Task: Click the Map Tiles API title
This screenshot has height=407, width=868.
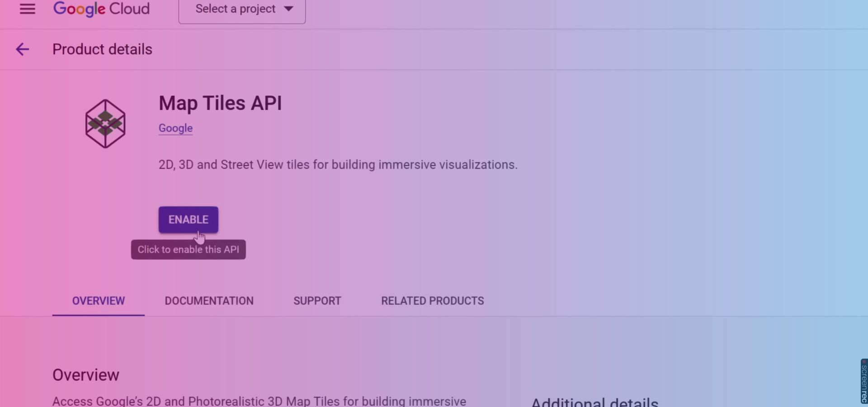Action: 220,103
